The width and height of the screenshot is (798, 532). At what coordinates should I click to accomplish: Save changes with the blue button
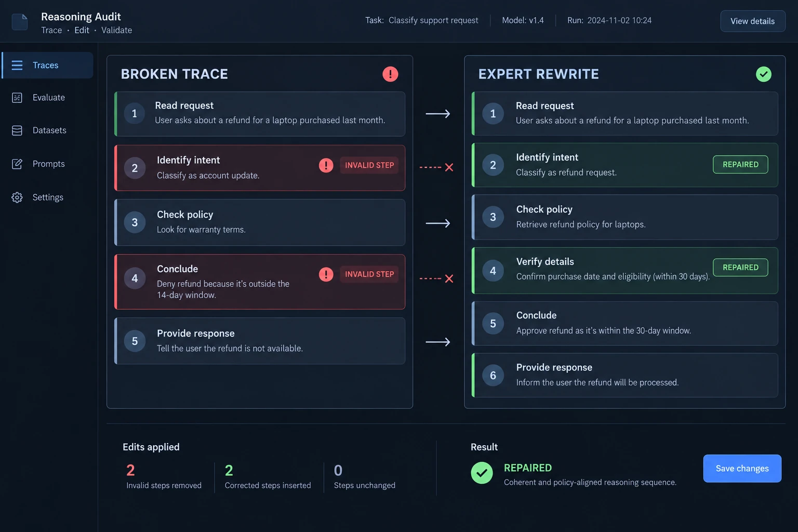coord(742,469)
